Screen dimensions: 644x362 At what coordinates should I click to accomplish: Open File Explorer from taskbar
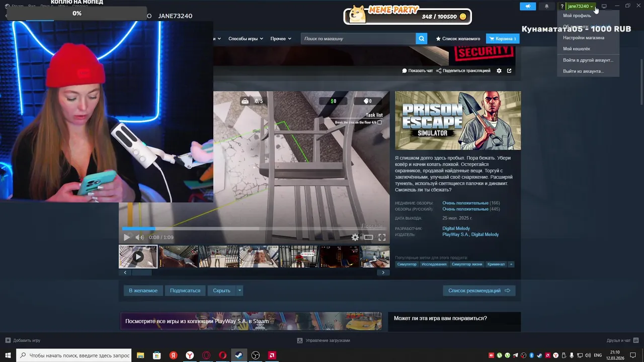(x=140, y=355)
